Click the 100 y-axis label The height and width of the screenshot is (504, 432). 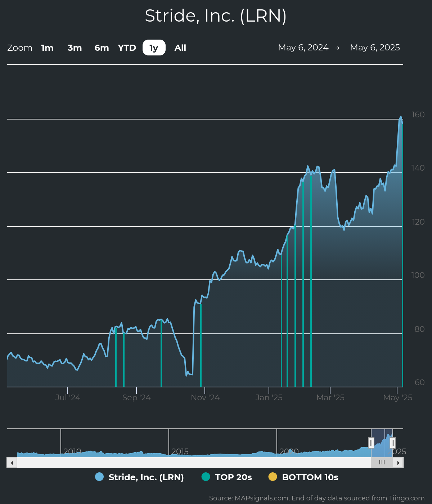418,275
